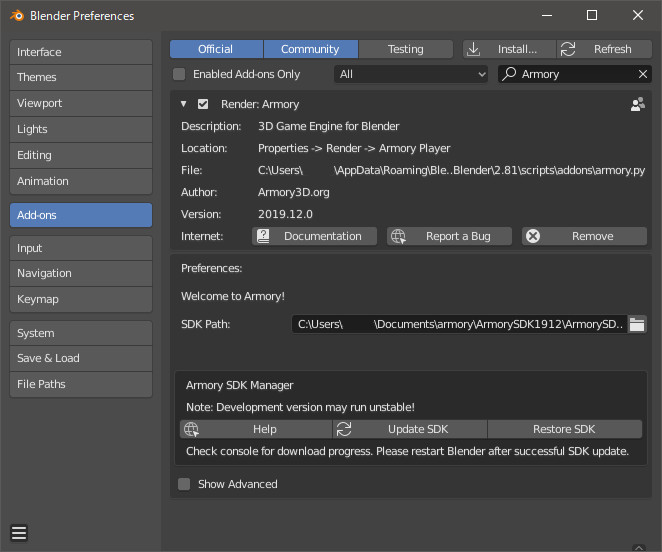Open the Input preferences section
The height and width of the screenshot is (552, 662).
81,248
